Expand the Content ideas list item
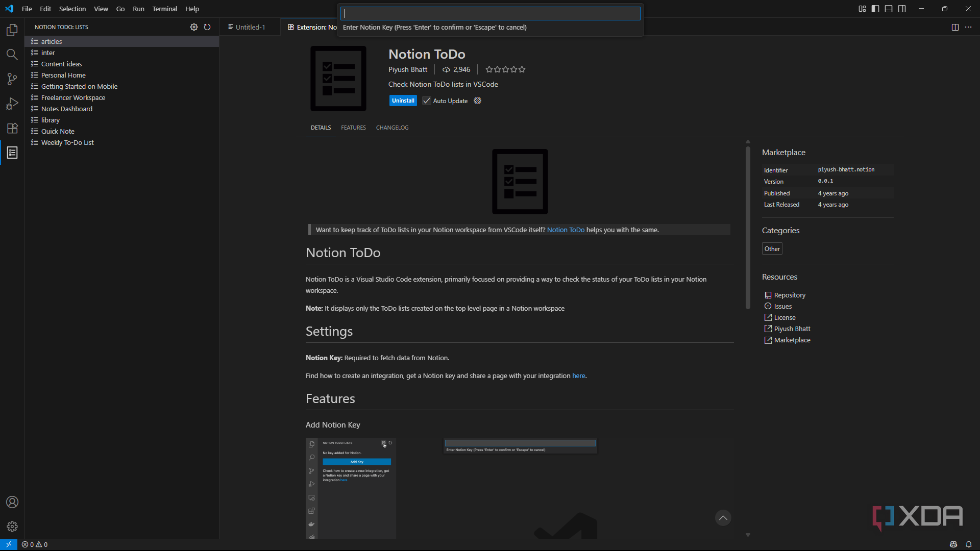Screen dimensions: 980x551 pyautogui.click(x=61, y=64)
